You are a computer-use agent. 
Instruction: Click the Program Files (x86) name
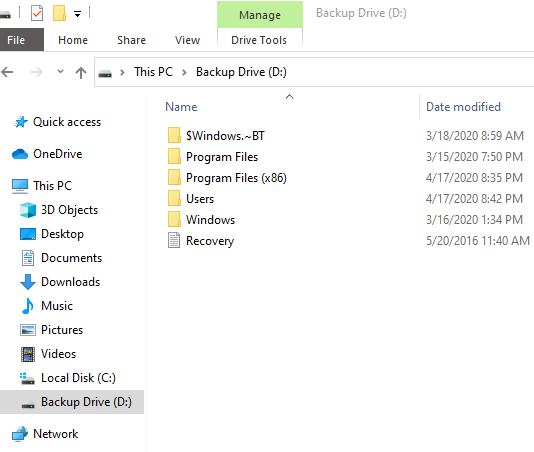coord(236,178)
